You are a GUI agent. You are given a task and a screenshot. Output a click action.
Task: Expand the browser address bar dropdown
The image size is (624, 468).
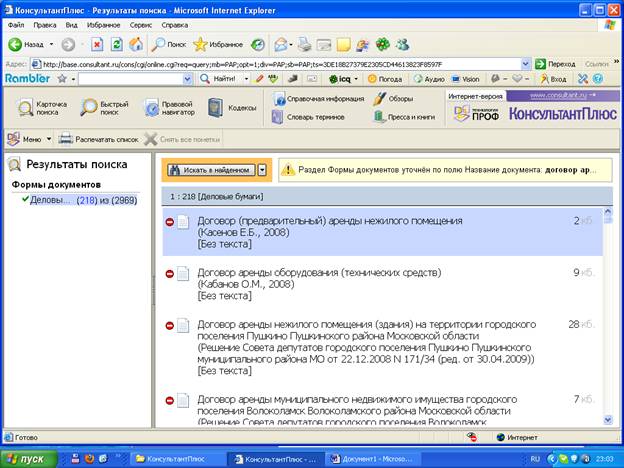point(525,63)
